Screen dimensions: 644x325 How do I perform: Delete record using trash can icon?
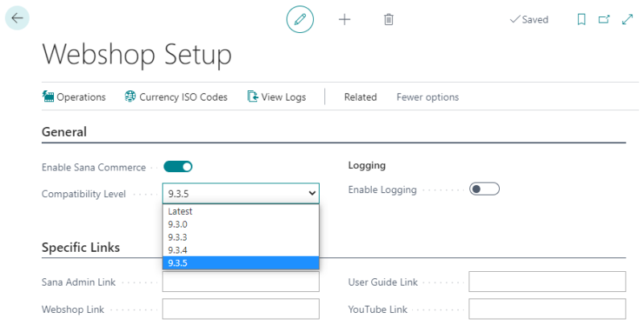point(389,19)
